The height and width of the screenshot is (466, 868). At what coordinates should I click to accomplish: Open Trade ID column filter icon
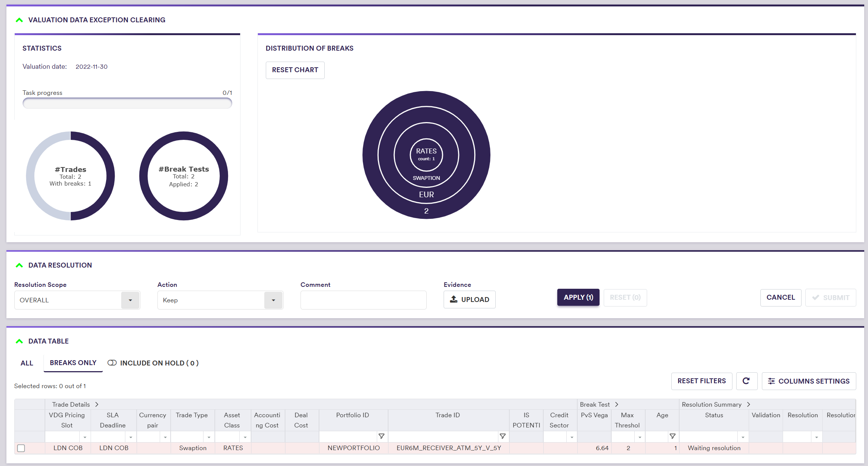pos(503,437)
